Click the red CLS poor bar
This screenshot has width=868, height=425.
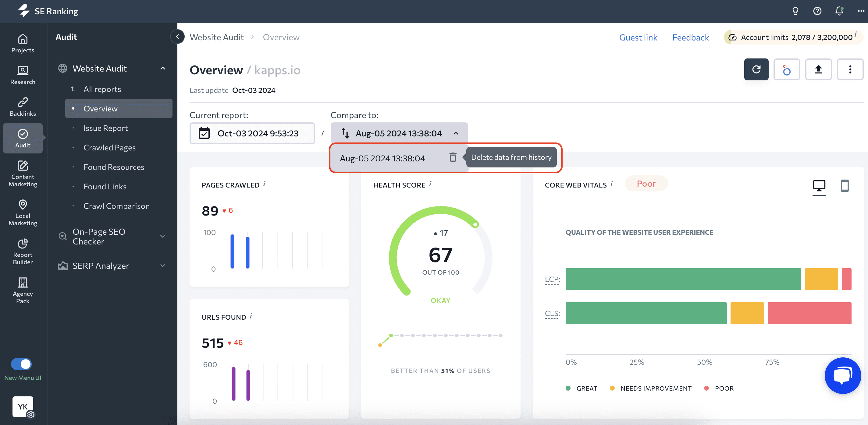coord(809,313)
